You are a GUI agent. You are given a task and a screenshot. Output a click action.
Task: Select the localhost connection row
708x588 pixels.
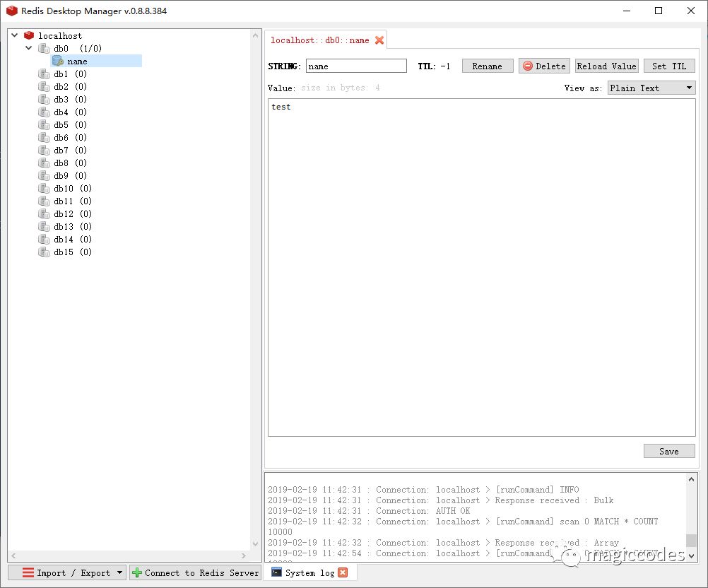coord(60,35)
